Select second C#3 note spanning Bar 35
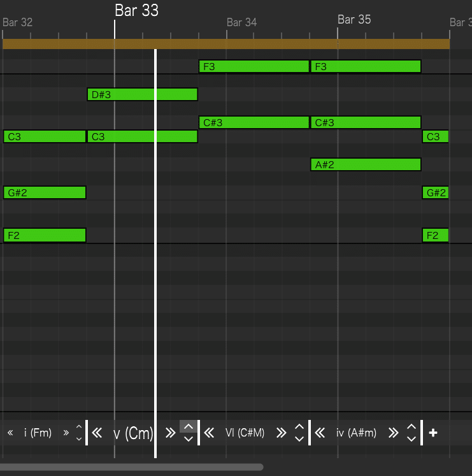The height and width of the screenshot is (476, 472). tap(366, 122)
